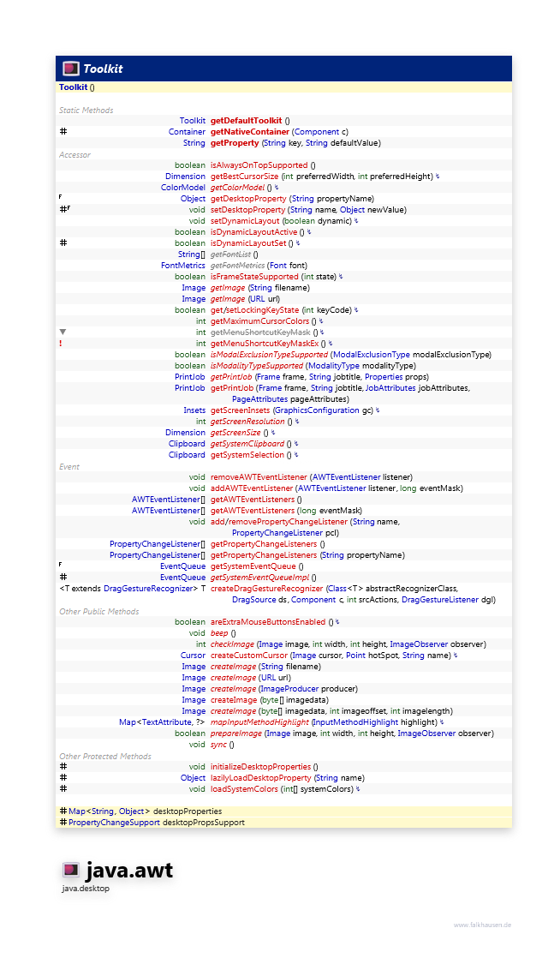Click the isAlwaysOnTopSupported method
The width and height of the screenshot is (560, 964).
coord(259,165)
